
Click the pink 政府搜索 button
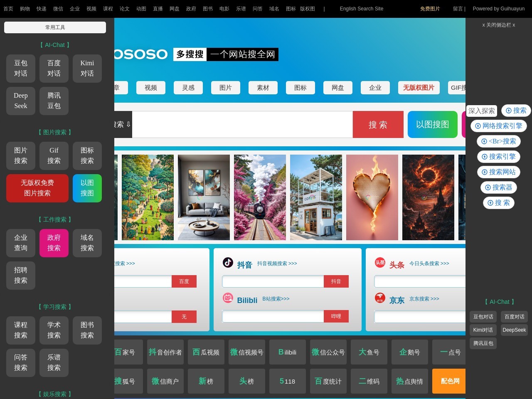tap(54, 243)
